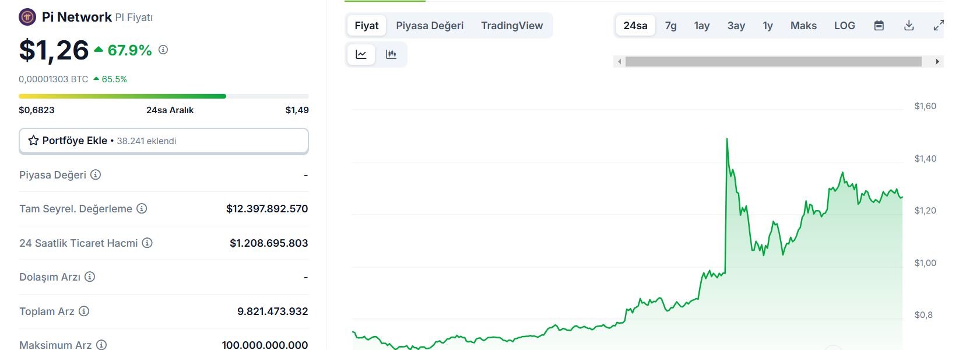This screenshot has width=980, height=350.
Task: Open the calendar date range picker
Action: pyautogui.click(x=879, y=26)
